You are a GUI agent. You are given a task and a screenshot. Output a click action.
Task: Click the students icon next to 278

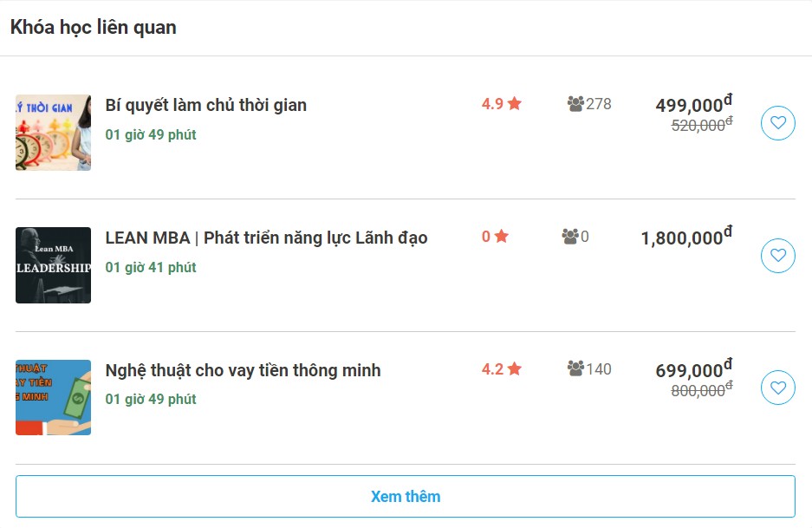(x=575, y=104)
